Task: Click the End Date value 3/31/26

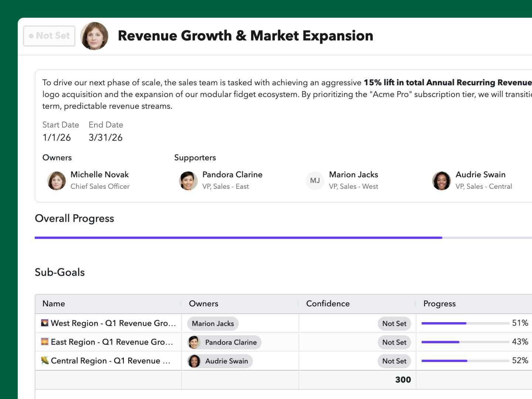Action: [x=106, y=137]
